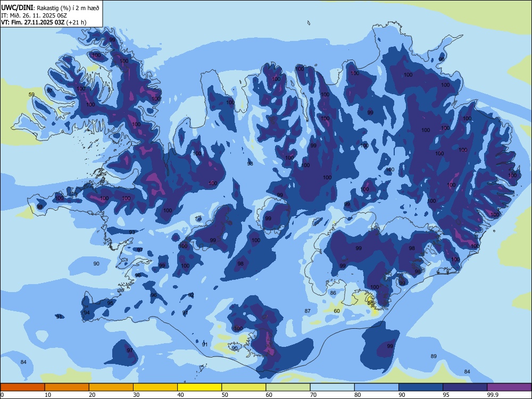This screenshot has width=532, height=399.
Task: Select the "(+21 h)" forecast offset text
Action: click(76, 22)
